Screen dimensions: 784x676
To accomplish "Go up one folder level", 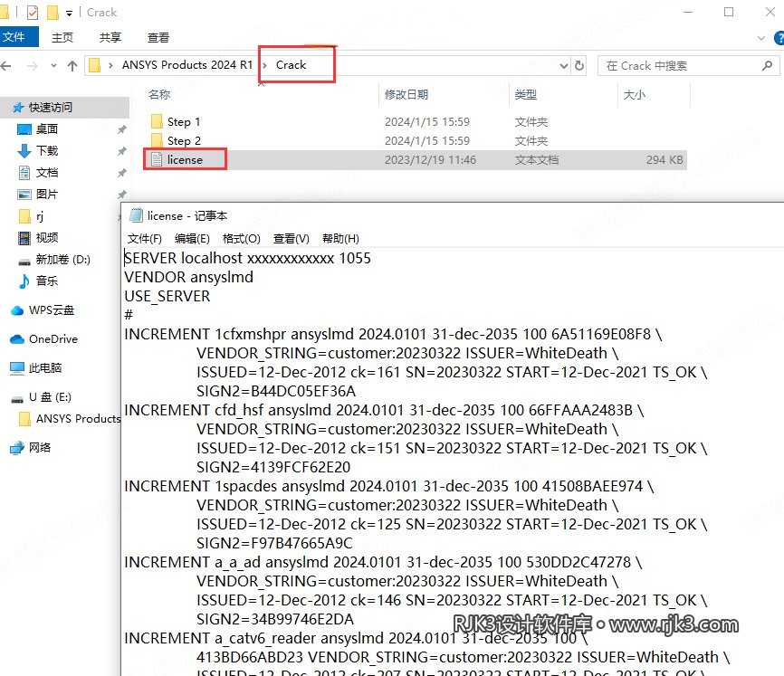I will (72, 65).
